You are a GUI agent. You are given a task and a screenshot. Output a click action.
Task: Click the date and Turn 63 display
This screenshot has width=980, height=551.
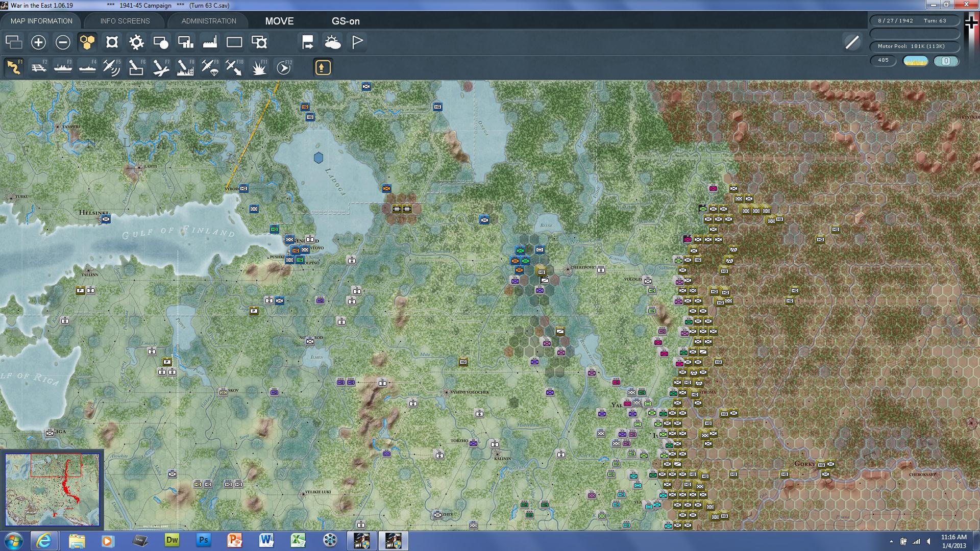[x=915, y=21]
